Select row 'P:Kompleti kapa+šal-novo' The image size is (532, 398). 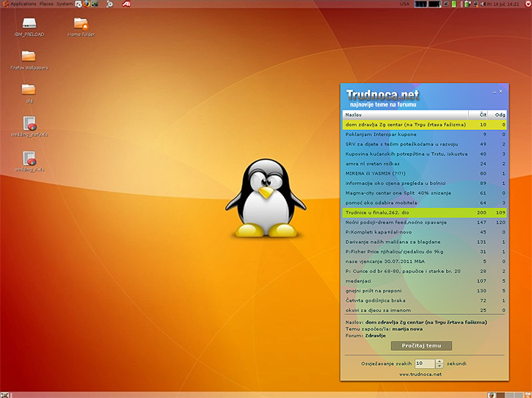424,232
